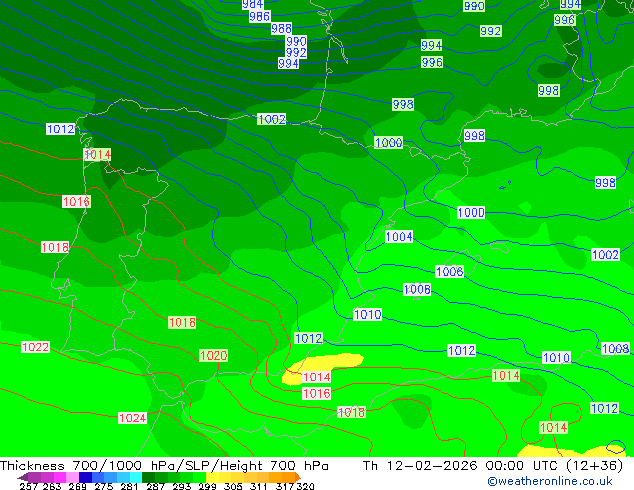Select the pale pink swatch in the legend

tap(72, 477)
